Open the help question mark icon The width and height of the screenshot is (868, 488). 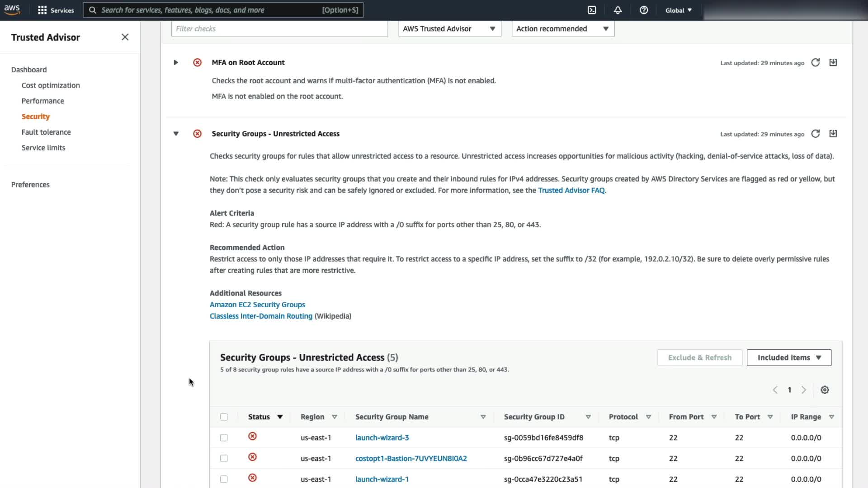644,10
